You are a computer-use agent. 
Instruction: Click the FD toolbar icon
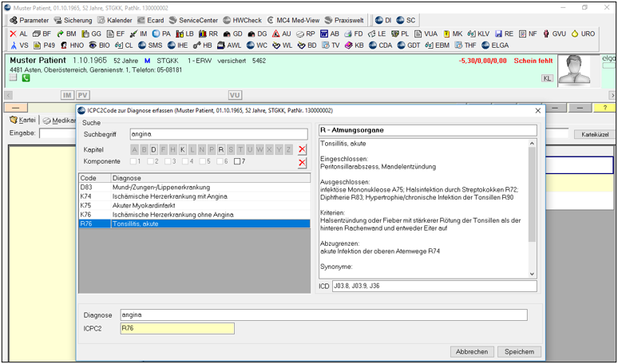(354, 34)
